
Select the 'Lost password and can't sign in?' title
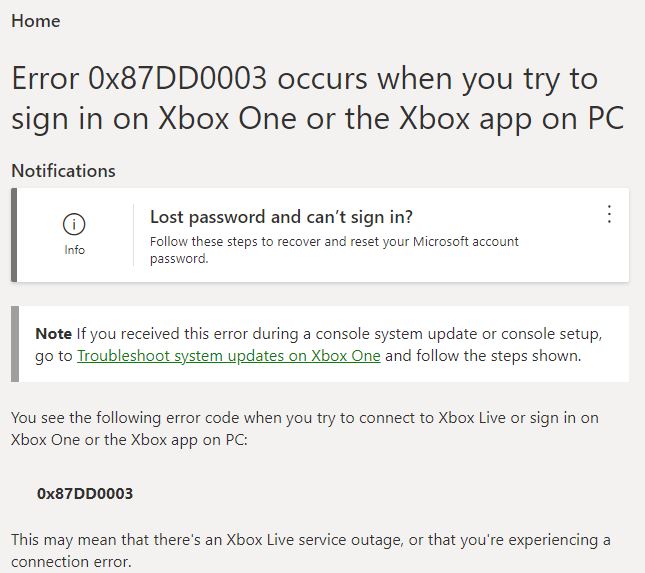[x=281, y=217]
